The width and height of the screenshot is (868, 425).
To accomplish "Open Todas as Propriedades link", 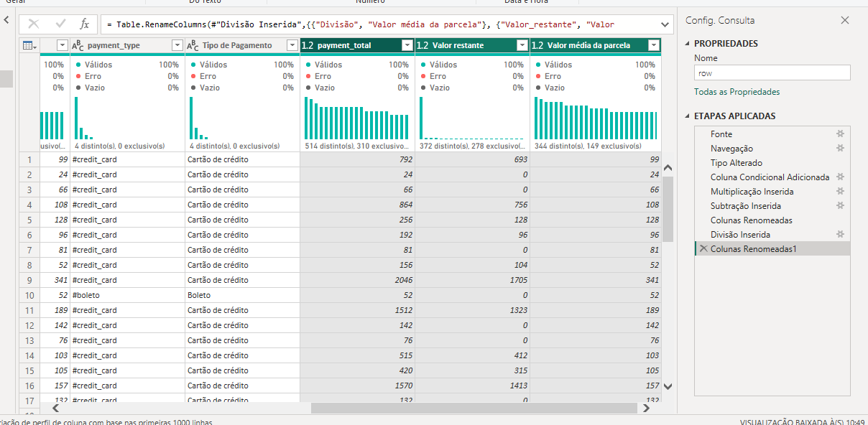I will click(737, 92).
